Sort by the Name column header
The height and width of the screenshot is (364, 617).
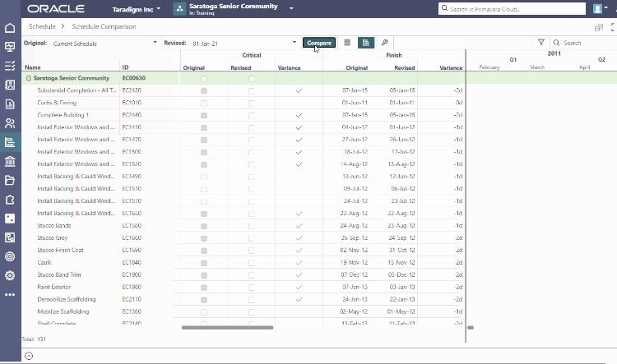pos(33,67)
